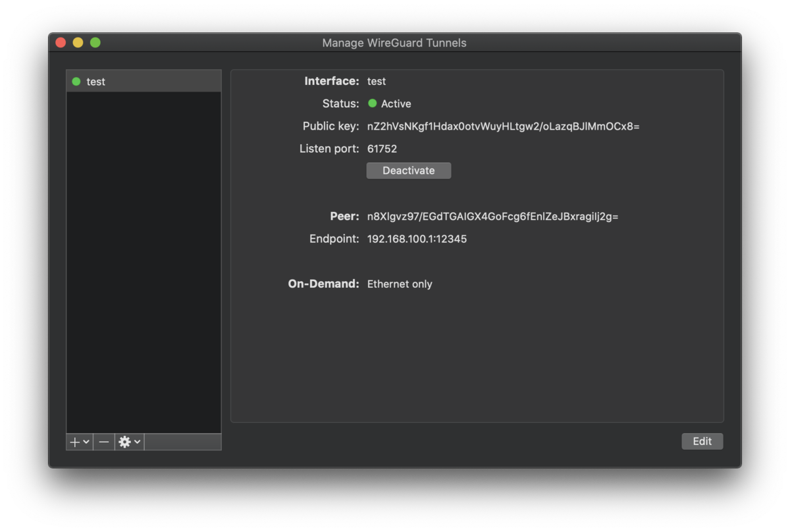
Task: Remove selected tunnel with minus button
Action: pos(104,442)
